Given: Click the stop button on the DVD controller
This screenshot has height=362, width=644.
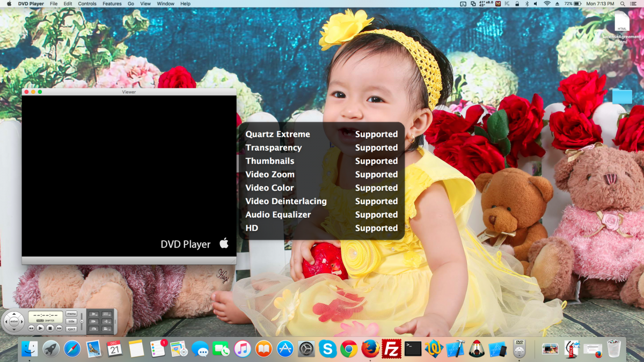Looking at the screenshot, I should [49, 328].
